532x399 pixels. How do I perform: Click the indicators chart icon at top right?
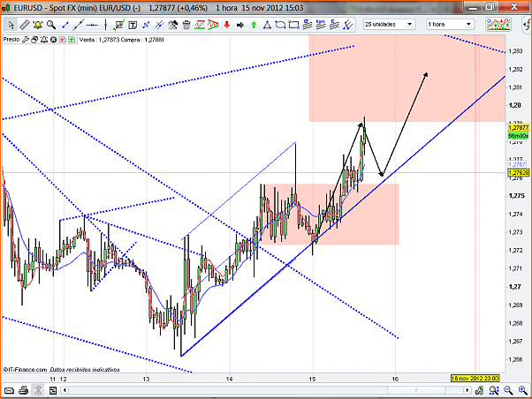[498, 25]
